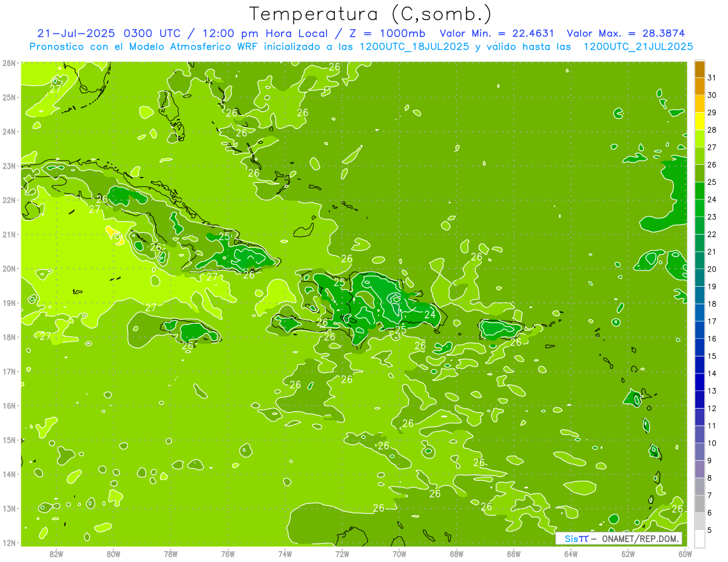The height and width of the screenshot is (562, 728).
Task: Click the '18N' latitude axis label
Action: [8, 337]
